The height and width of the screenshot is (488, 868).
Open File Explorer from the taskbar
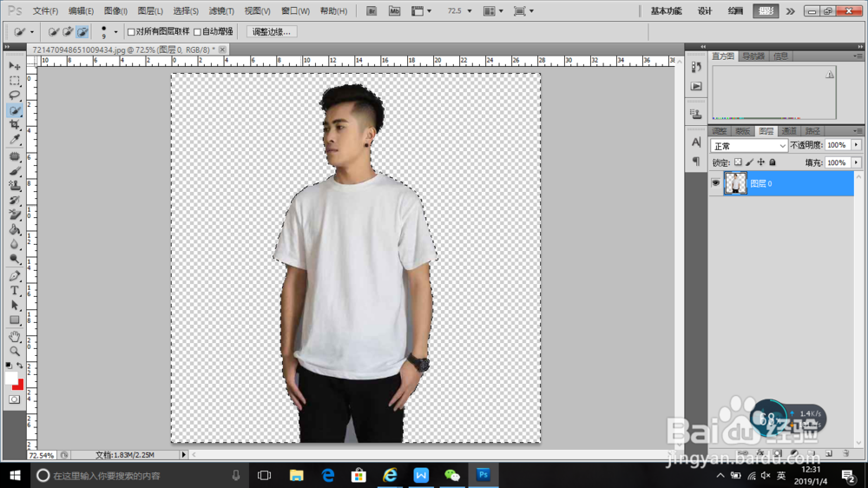[296, 475]
